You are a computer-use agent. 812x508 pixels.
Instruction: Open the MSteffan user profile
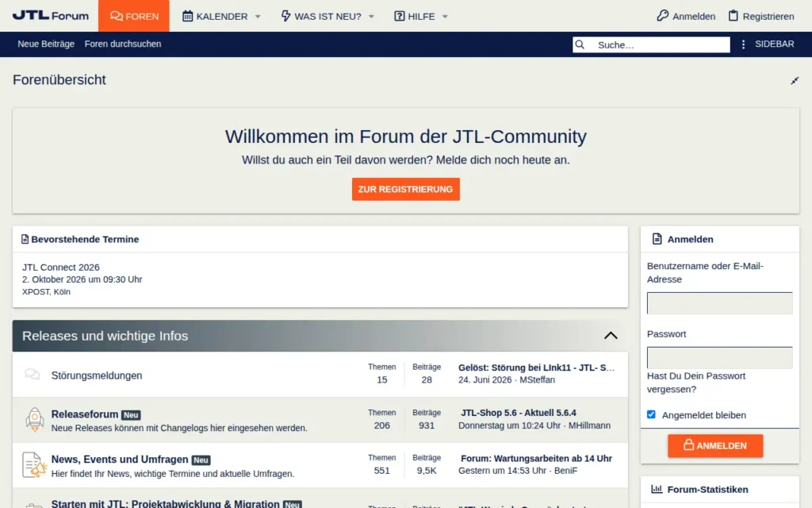537,380
